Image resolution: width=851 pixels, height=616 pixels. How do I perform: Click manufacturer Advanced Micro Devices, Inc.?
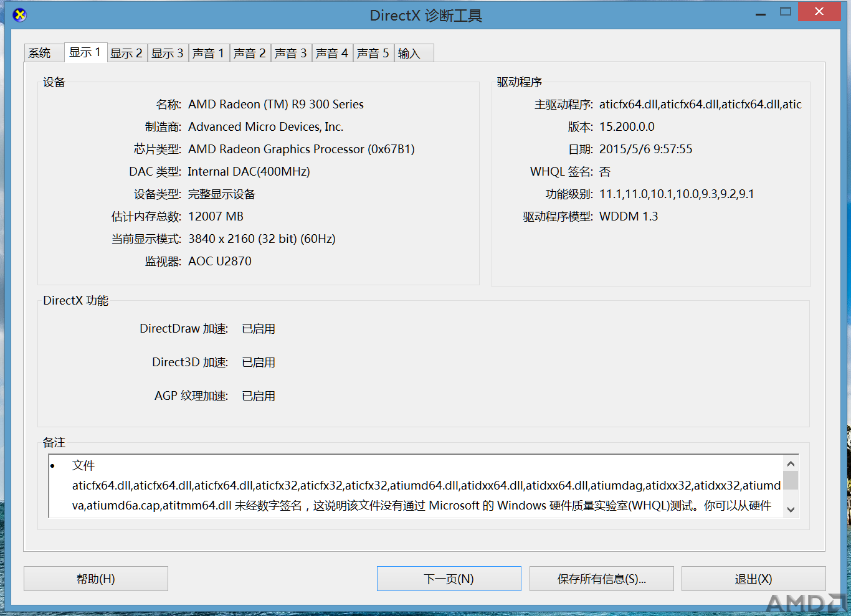266,127
